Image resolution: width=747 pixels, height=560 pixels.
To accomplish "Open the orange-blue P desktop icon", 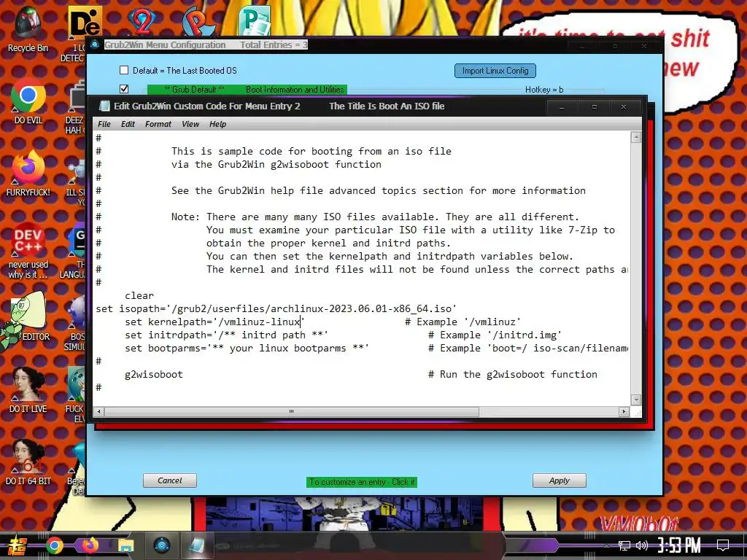I will click(198, 22).
